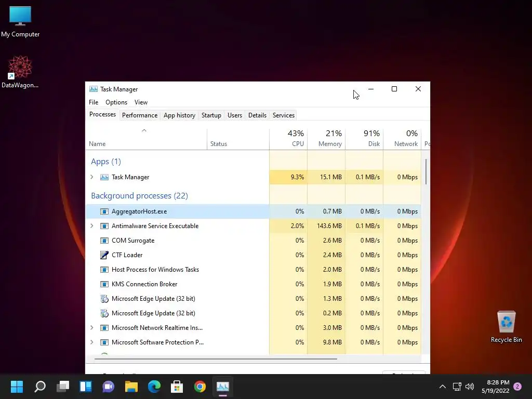This screenshot has height=399, width=532.
Task: Click the Task Manager title bar icon
Action: 94,89
